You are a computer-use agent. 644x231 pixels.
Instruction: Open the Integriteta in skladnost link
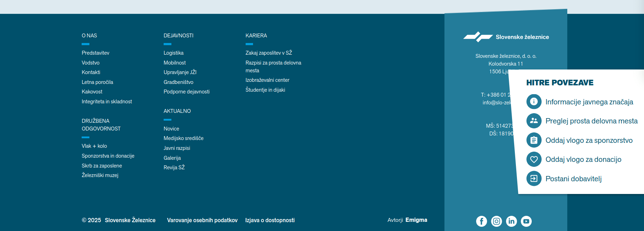coord(107,102)
